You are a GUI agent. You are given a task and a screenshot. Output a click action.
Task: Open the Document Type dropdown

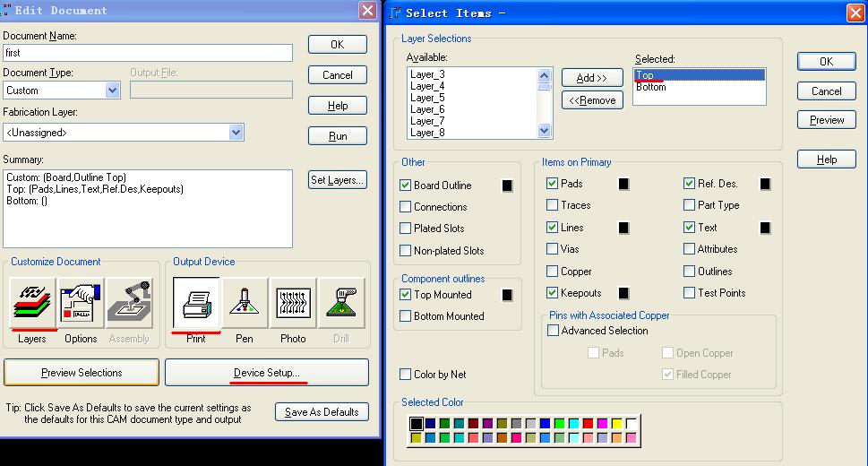tap(112, 90)
